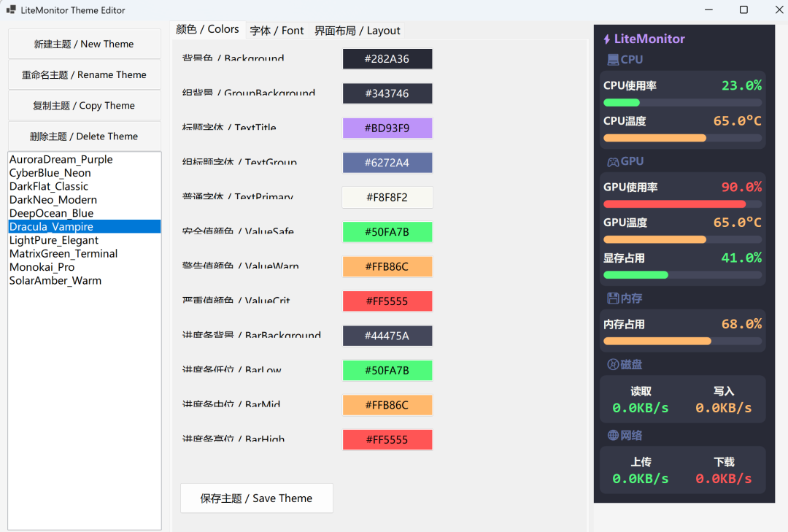Viewport: 788px width, 532px height.
Task: Pick the ValueCrit red swatch #FF5555
Action: point(387,301)
